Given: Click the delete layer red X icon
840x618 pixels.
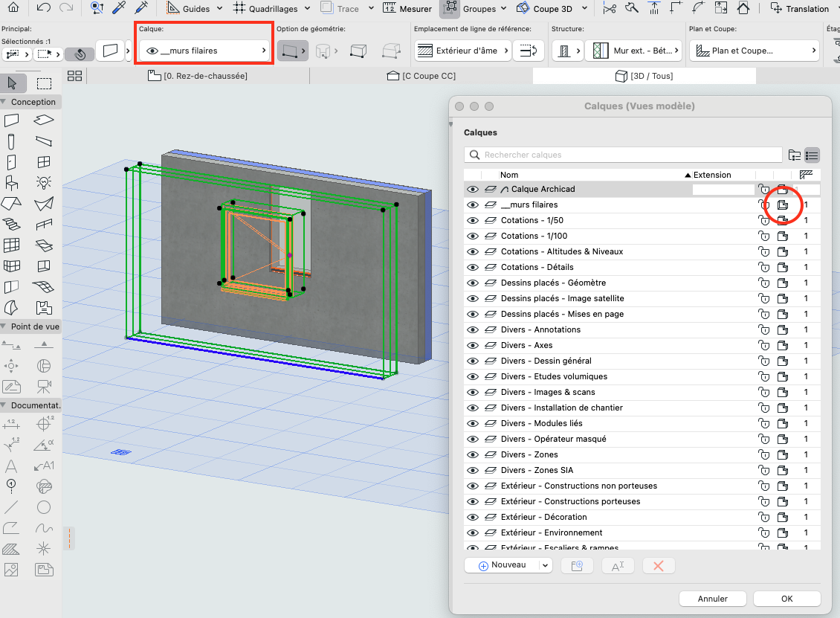Looking at the screenshot, I should [x=659, y=565].
